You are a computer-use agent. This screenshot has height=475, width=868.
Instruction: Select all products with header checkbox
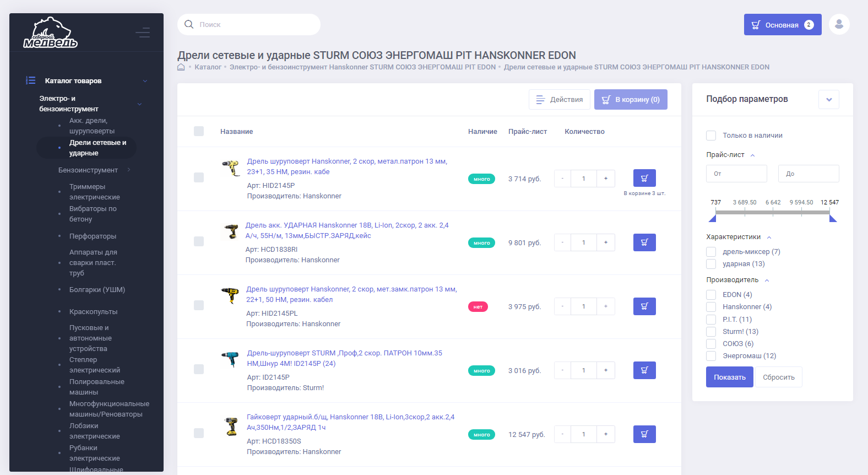pyautogui.click(x=199, y=131)
